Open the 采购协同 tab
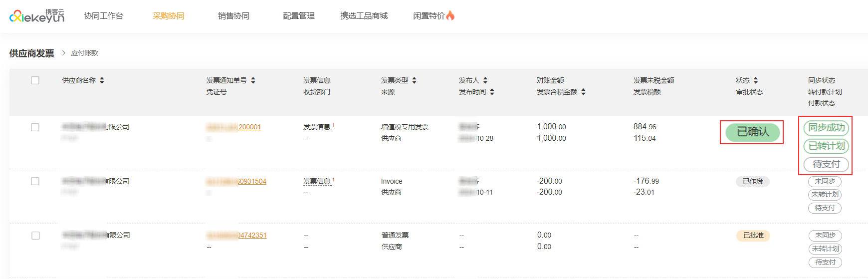The image size is (868, 279). [x=169, y=16]
